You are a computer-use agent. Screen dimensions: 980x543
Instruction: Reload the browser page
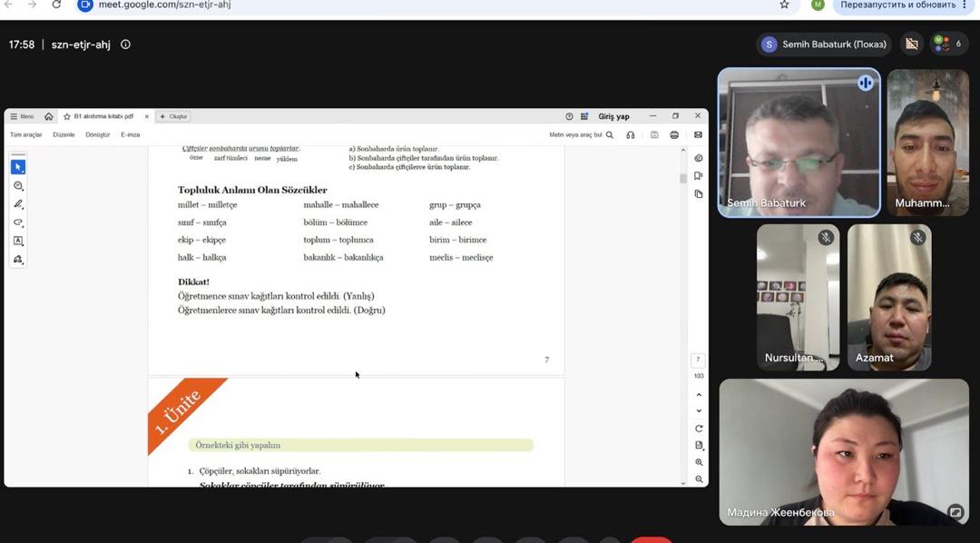(x=56, y=5)
